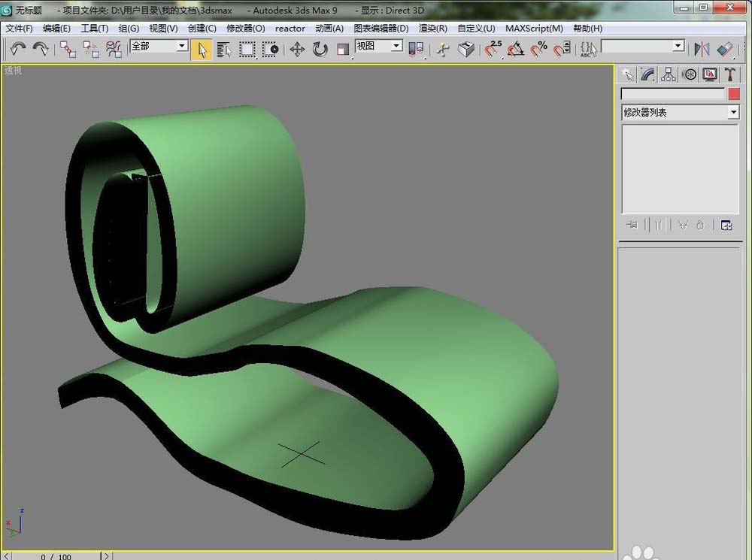Toggle the 2.5D Snaps magnet

tap(493, 49)
